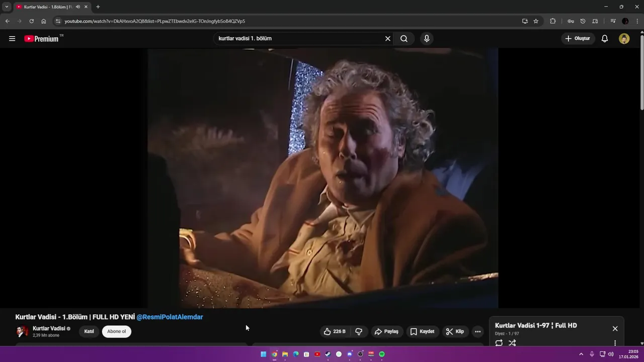The width and height of the screenshot is (644, 362).
Task: Open the media controls music note icon
Action: click(613, 21)
